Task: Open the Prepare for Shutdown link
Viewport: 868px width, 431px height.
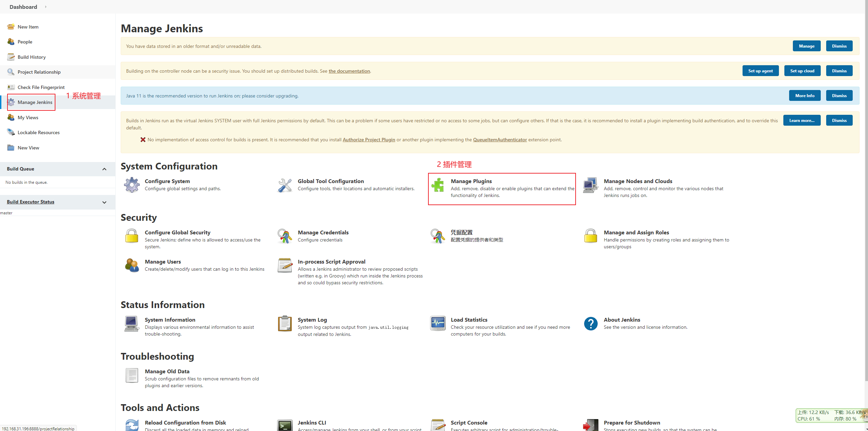Action: (x=632, y=423)
